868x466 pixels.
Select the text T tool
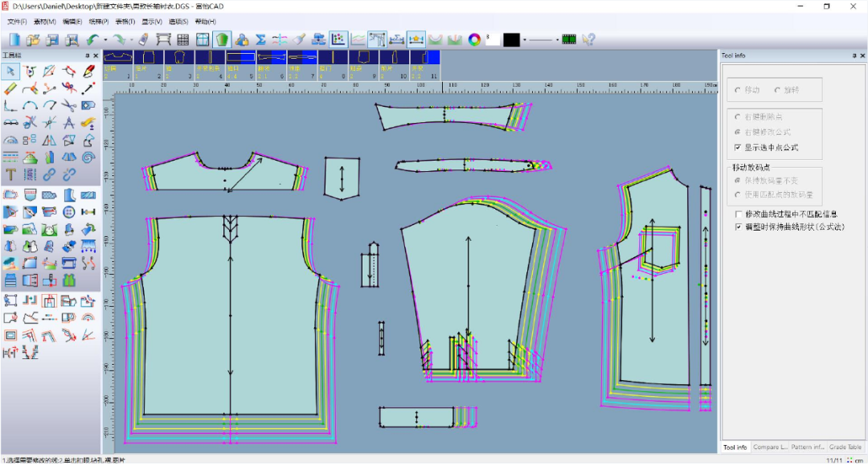coord(10,174)
